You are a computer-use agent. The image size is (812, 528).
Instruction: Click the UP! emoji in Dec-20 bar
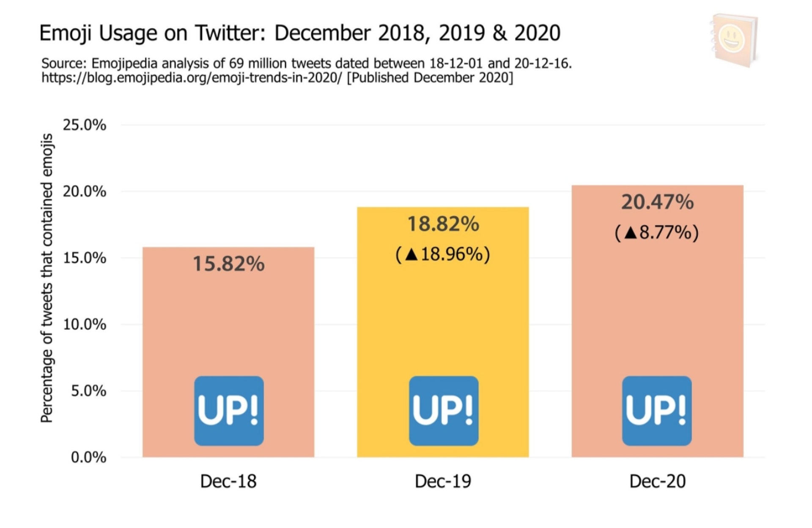pyautogui.click(x=657, y=411)
